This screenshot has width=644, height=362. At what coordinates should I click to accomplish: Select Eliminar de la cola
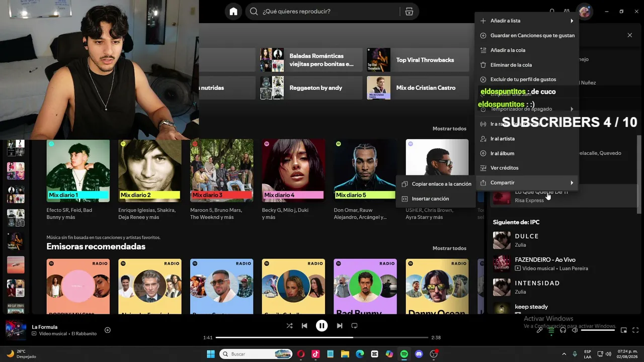click(527, 65)
